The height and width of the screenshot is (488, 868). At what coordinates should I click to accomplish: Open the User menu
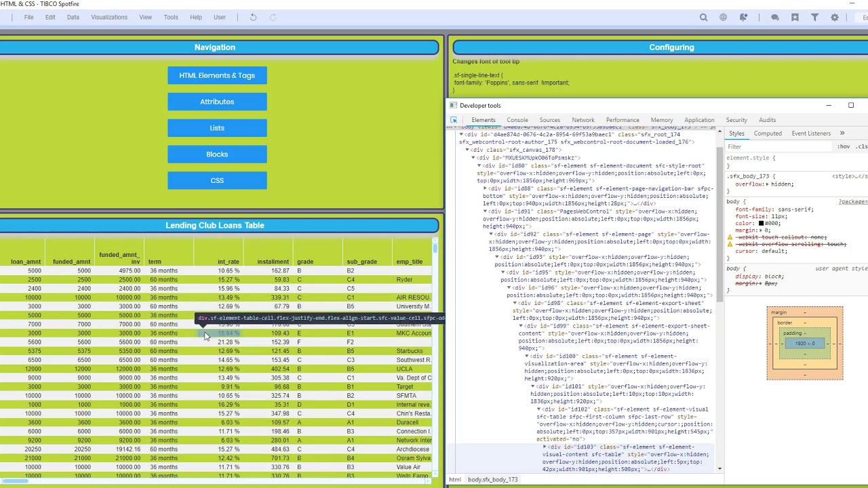tap(220, 18)
